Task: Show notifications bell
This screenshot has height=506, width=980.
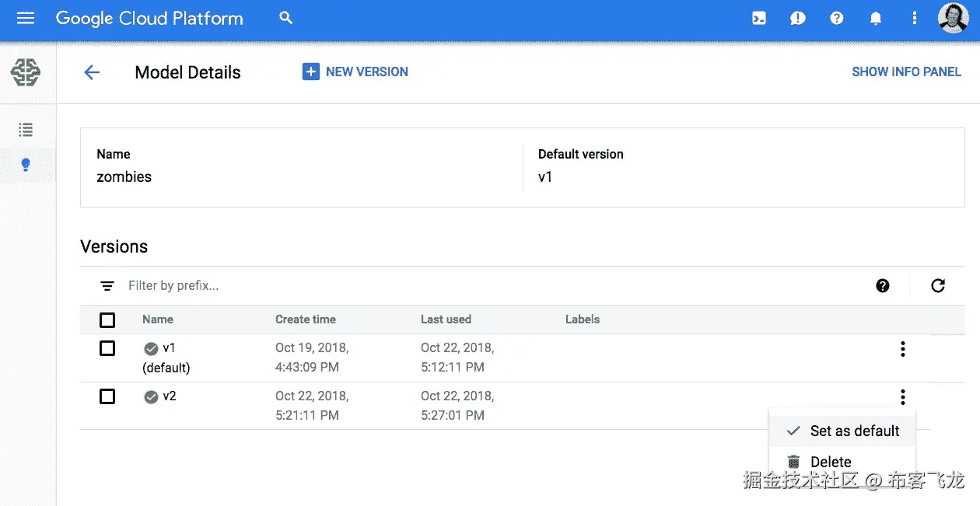Action: 876,18
